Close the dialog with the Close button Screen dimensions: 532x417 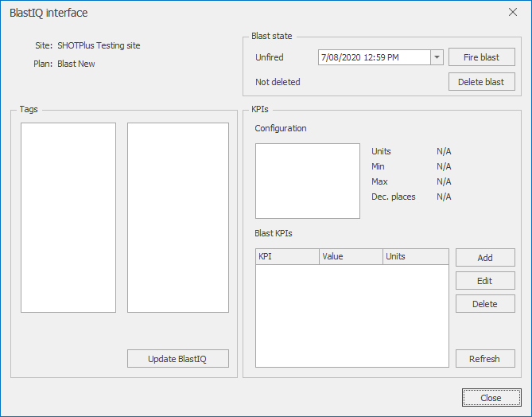[x=491, y=398]
